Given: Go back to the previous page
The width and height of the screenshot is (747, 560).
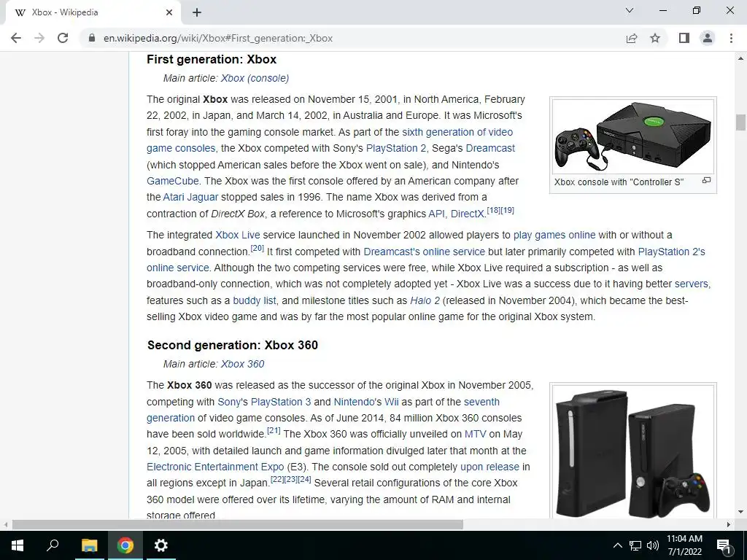Looking at the screenshot, I should [x=16, y=38].
